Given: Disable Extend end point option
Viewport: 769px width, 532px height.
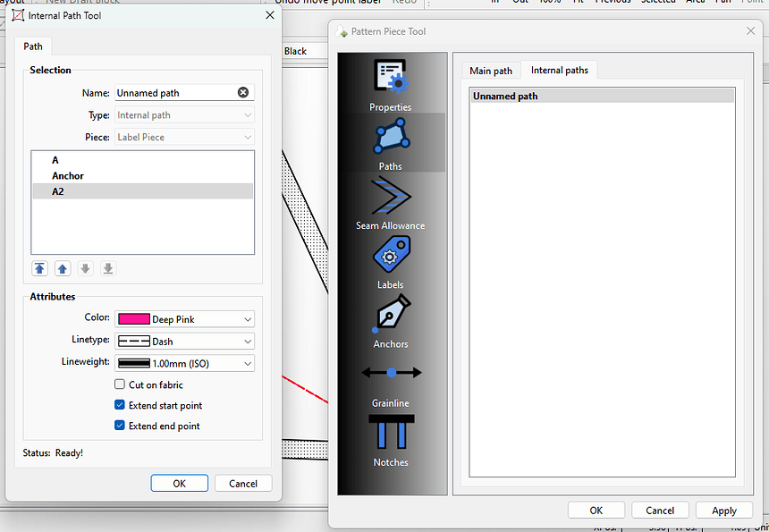Looking at the screenshot, I should point(120,426).
